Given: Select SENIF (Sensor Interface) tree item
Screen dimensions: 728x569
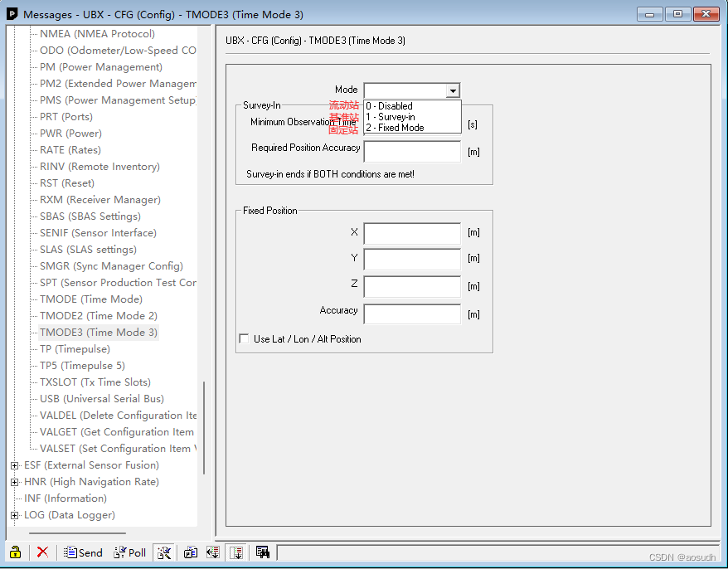Looking at the screenshot, I should (98, 233).
